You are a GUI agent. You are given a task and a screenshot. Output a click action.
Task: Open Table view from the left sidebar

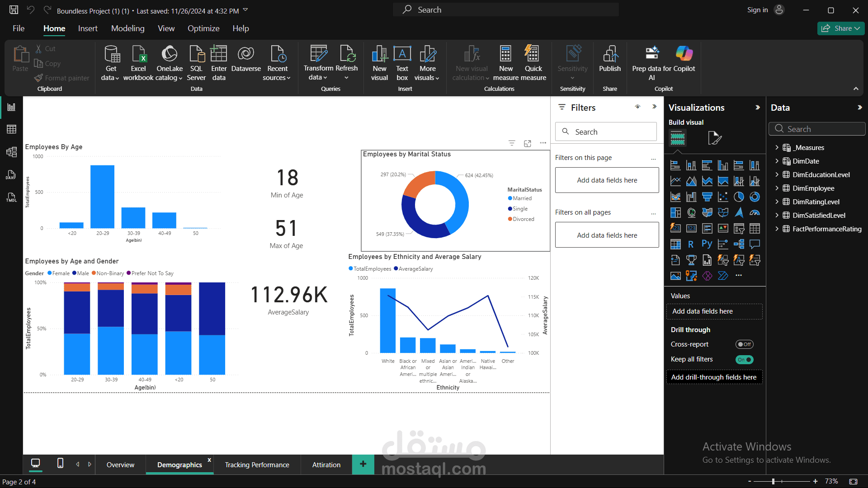click(11, 129)
